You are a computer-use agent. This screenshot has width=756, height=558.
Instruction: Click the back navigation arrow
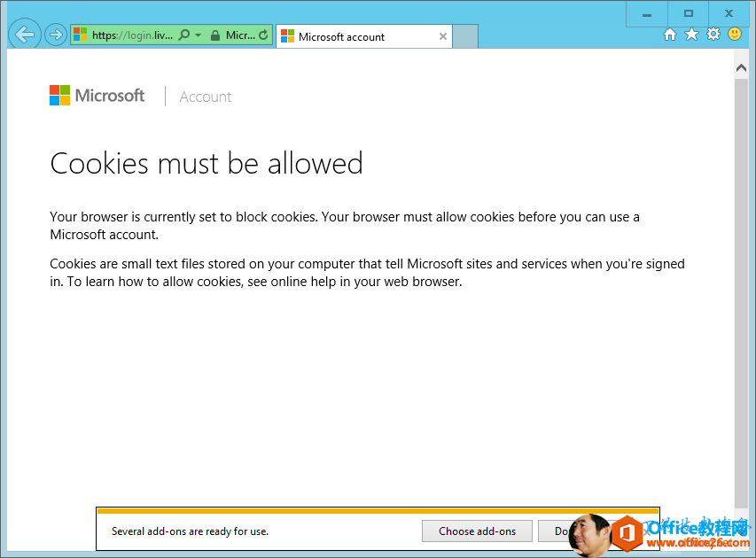(24, 34)
